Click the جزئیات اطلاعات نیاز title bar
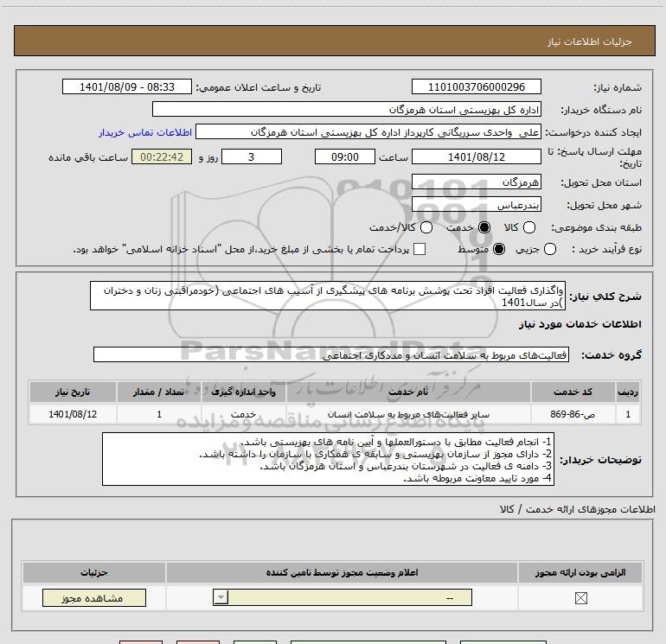 pos(335,41)
